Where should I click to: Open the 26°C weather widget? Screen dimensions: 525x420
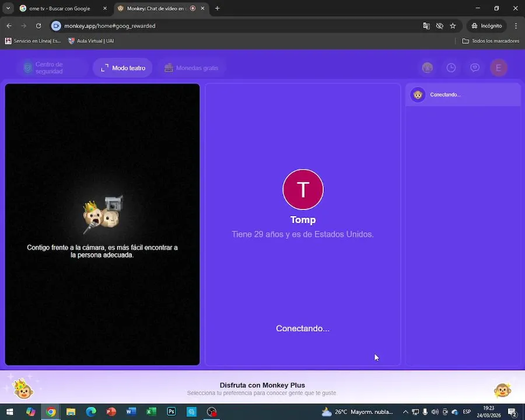click(x=357, y=412)
